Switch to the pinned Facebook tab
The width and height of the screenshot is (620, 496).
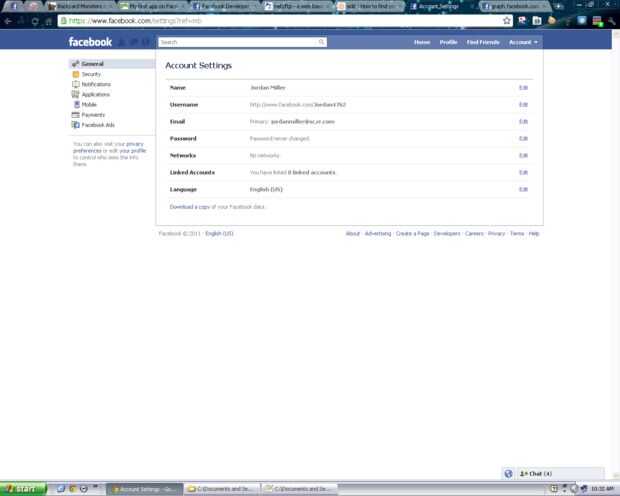[14, 6]
